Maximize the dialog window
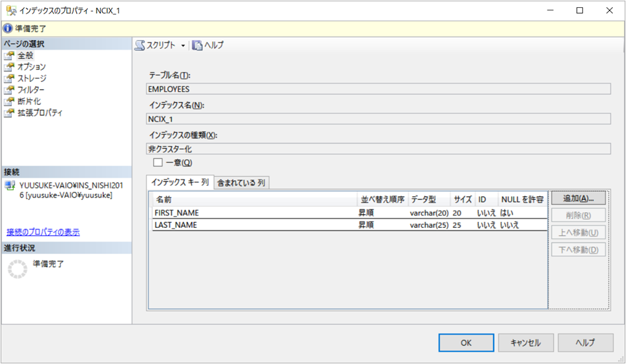The image size is (626, 364). pos(579,10)
